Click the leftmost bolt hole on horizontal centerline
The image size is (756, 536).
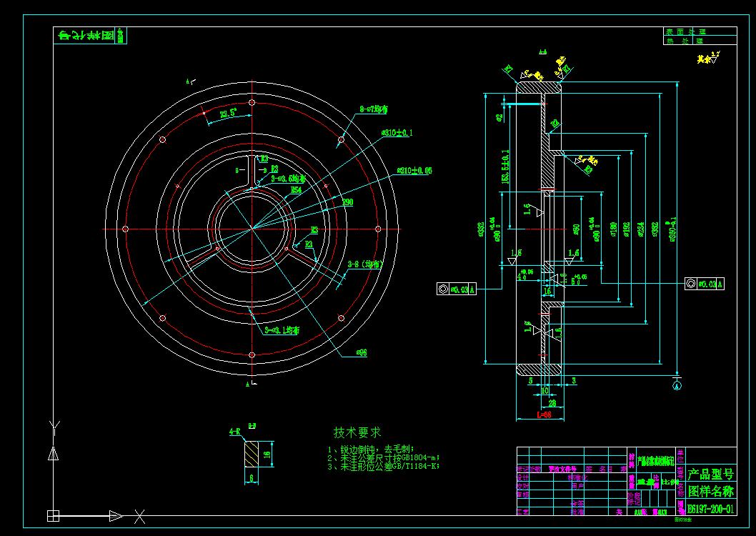click(x=125, y=229)
